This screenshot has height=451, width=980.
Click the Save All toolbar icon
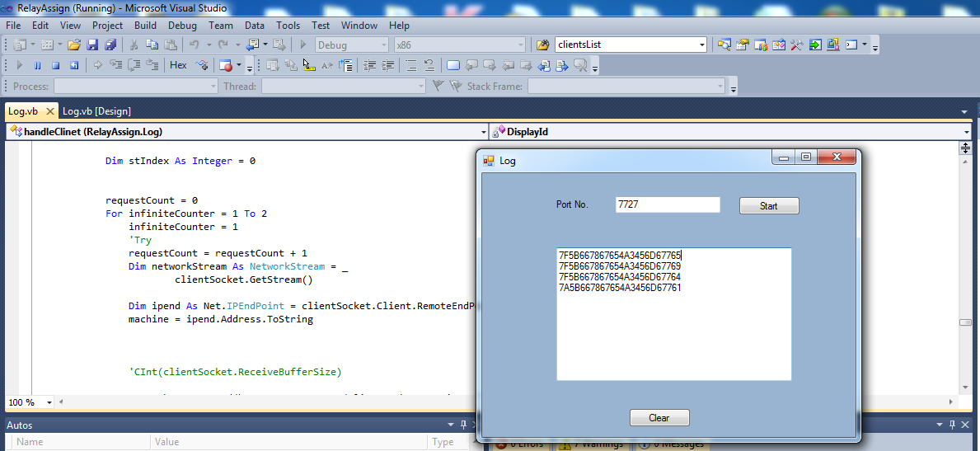tap(110, 45)
